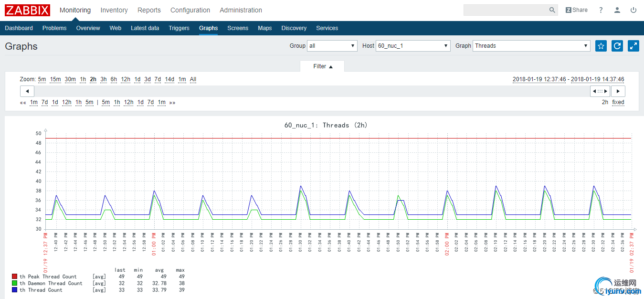Image resolution: width=644 pixels, height=299 pixels.
Task: Open the help question mark icon
Action: 601,10
